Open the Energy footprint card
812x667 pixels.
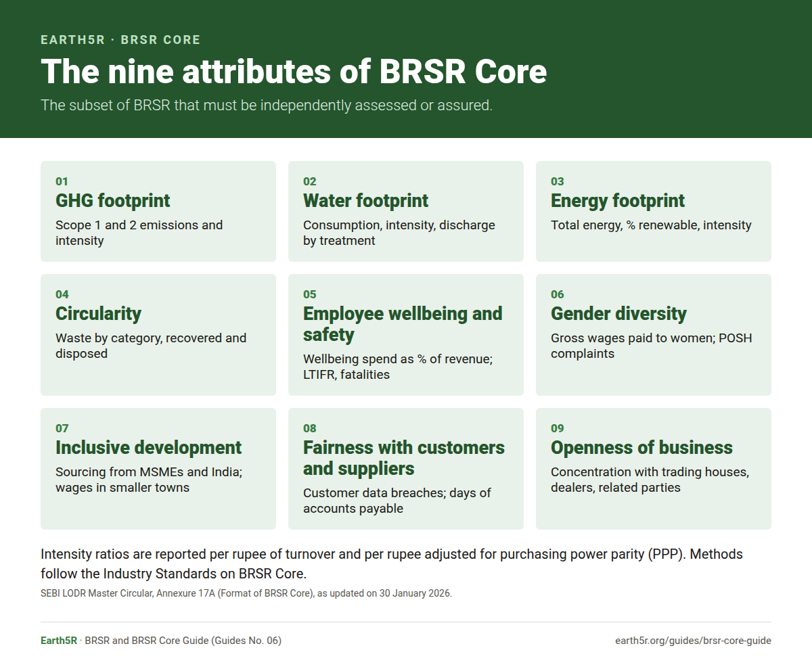tap(654, 211)
